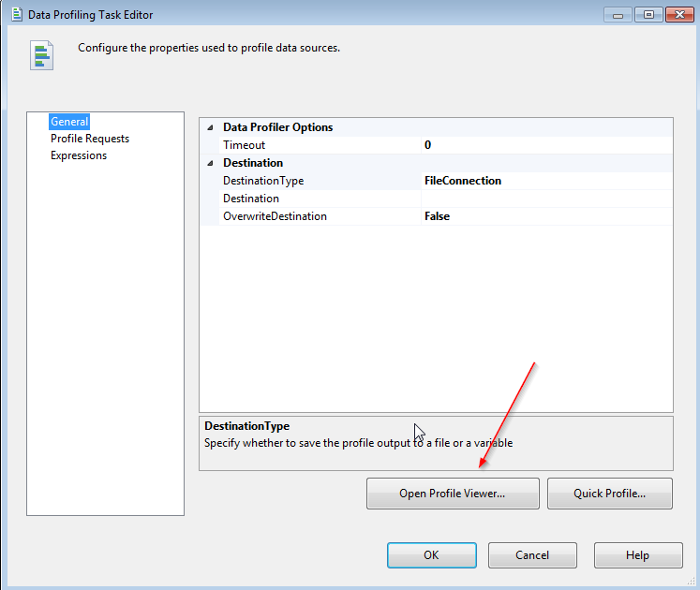Image resolution: width=700 pixels, height=590 pixels.
Task: Click the Cancel button
Action: tap(532, 555)
